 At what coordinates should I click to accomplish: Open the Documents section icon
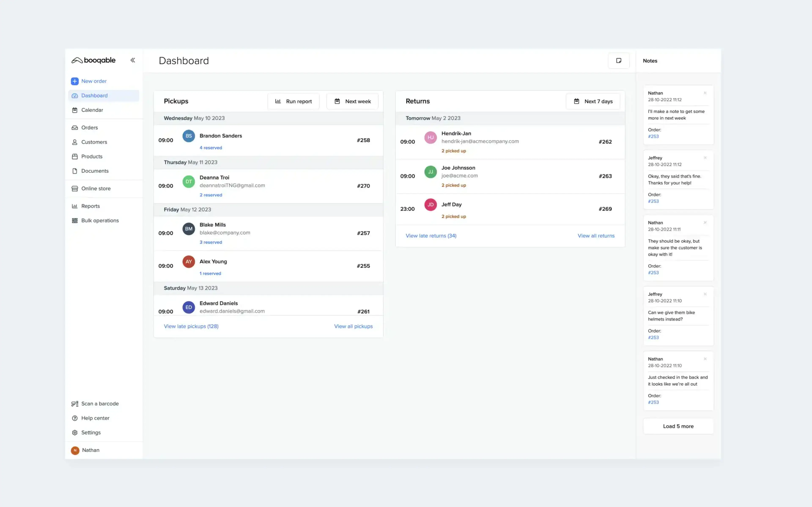click(x=74, y=171)
